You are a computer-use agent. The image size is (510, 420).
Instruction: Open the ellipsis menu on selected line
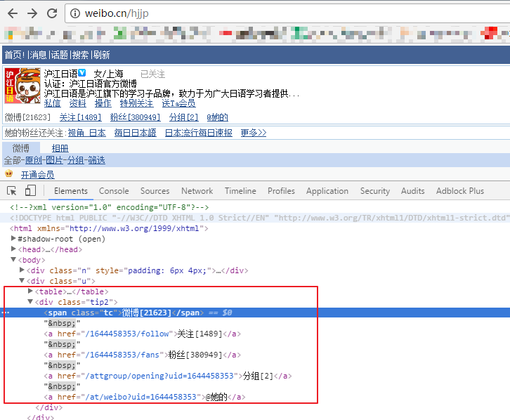(x=6, y=313)
